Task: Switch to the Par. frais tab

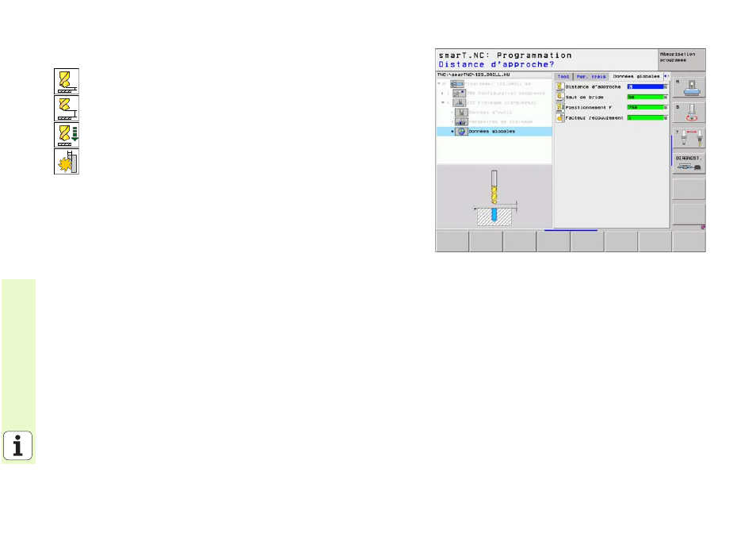Action: click(591, 77)
